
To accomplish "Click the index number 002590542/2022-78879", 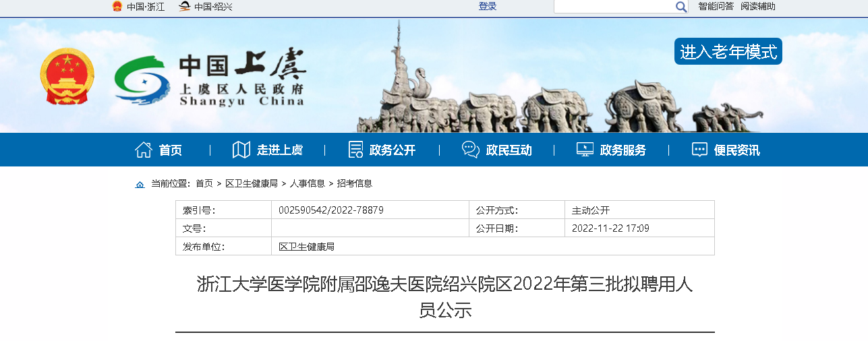I will tap(331, 210).
